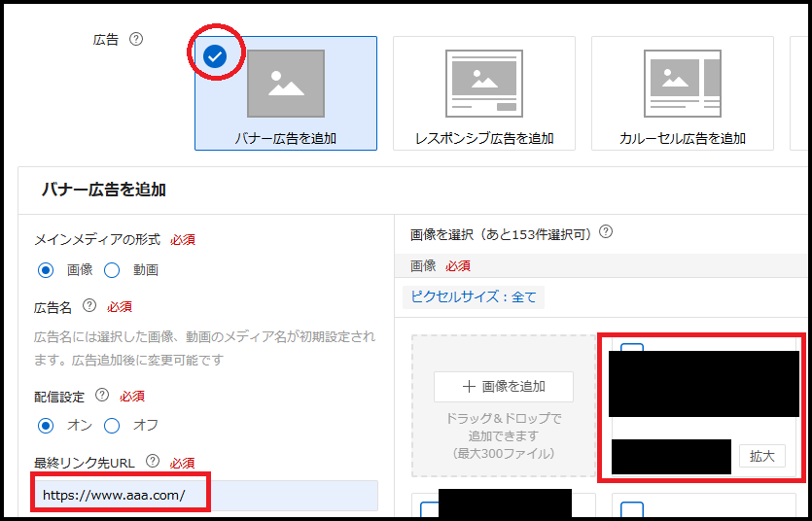
Task: Choose バナー広告を追加 ad type
Action: pyautogui.click(x=286, y=138)
